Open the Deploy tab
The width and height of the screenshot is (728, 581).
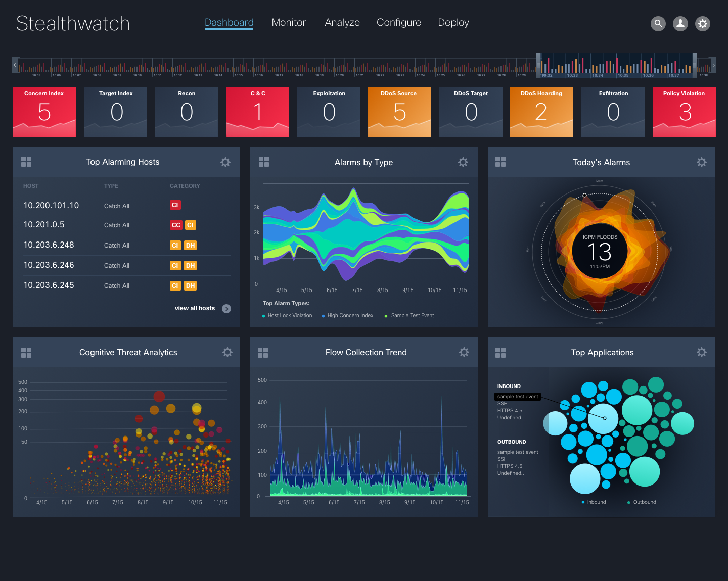click(x=453, y=23)
